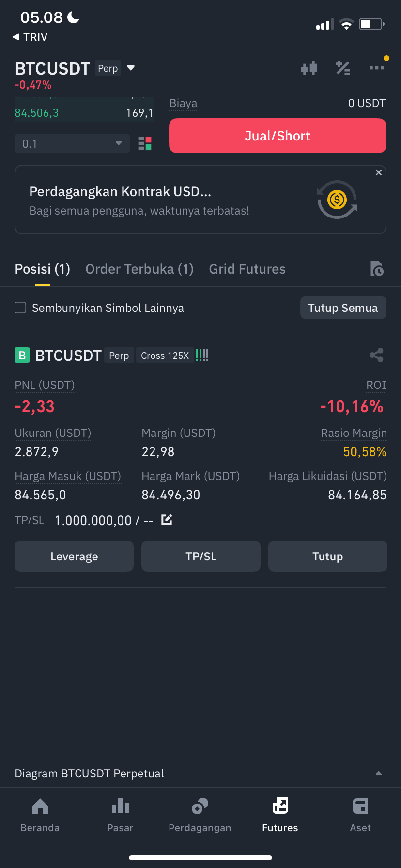Expand BTCUSDT Perp symbol dropdown
This screenshot has width=401, height=868.
coord(131,68)
